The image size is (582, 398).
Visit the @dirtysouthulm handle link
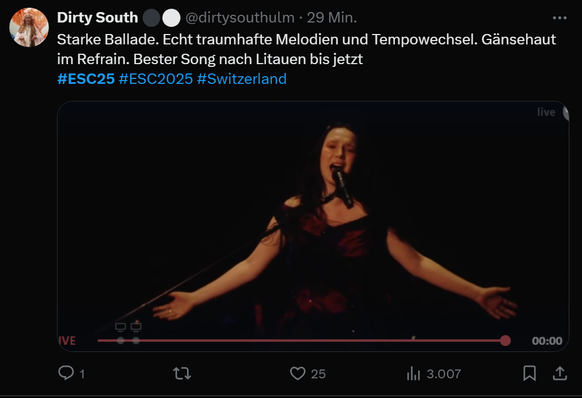239,17
